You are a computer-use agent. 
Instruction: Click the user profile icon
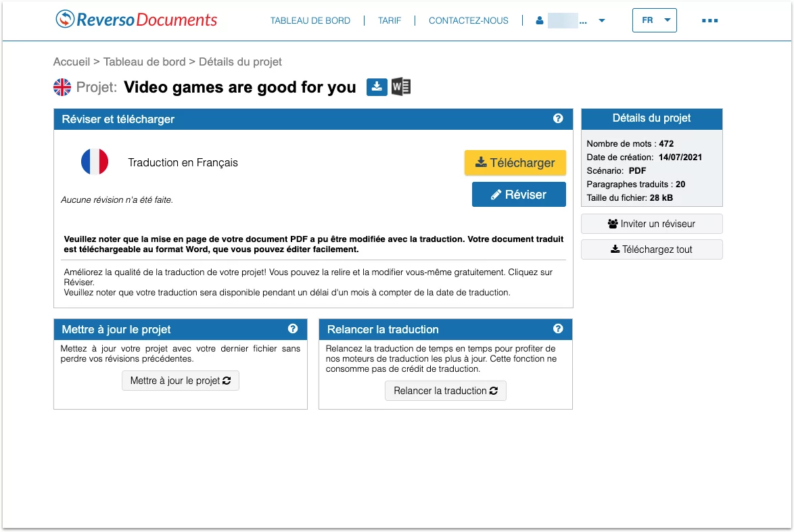[539, 21]
